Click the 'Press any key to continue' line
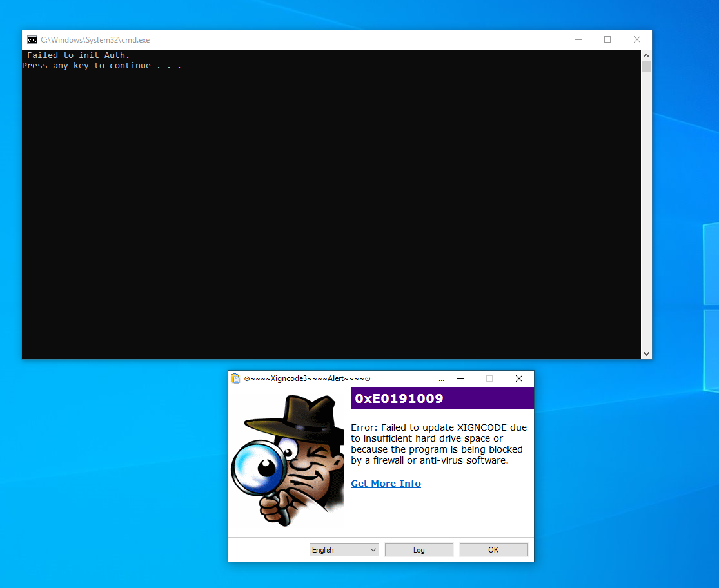719x588 pixels. pos(101,66)
